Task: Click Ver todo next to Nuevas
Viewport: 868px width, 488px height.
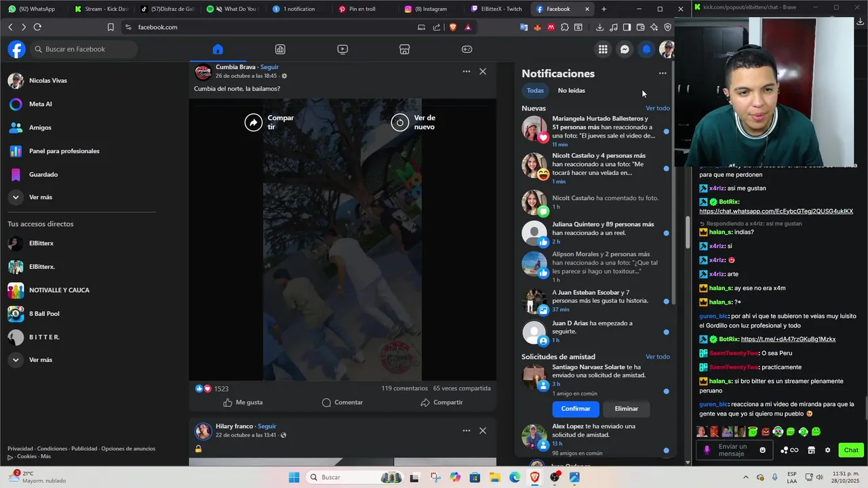Action: coord(658,108)
